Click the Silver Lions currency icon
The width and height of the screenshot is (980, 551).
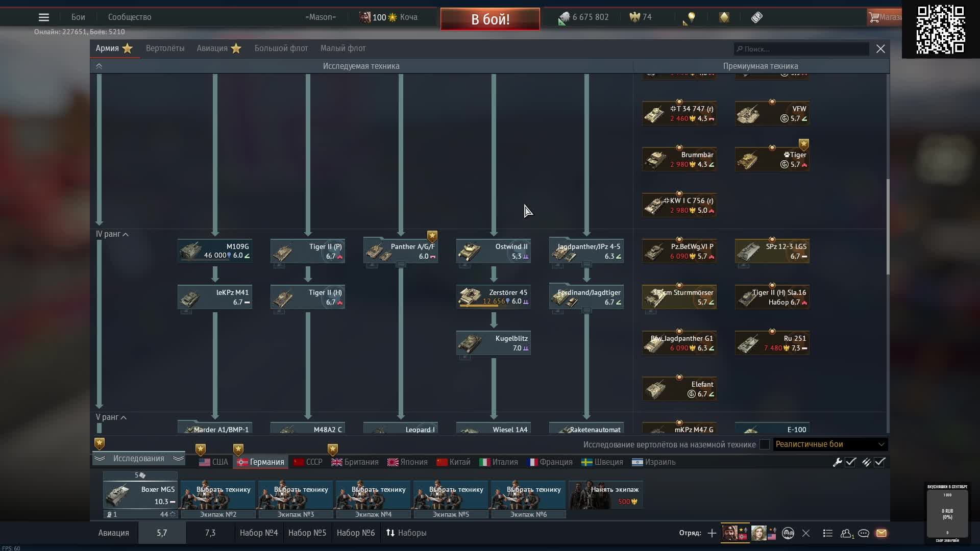click(563, 18)
